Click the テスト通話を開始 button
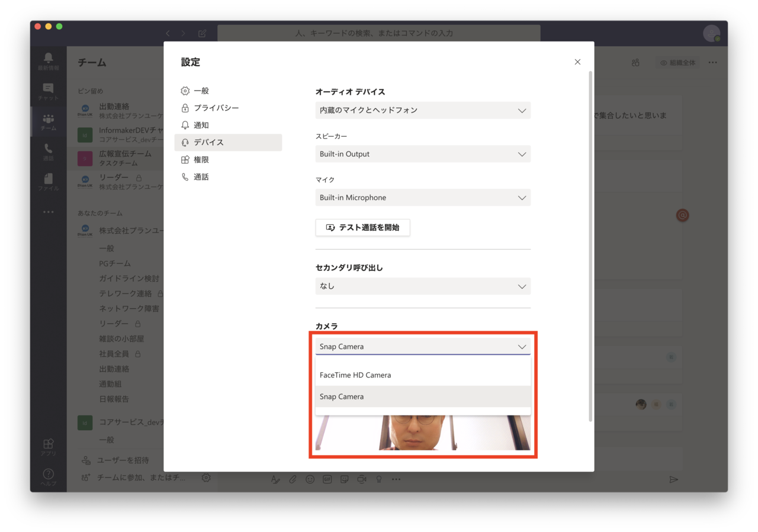This screenshot has width=758, height=532. click(x=362, y=228)
